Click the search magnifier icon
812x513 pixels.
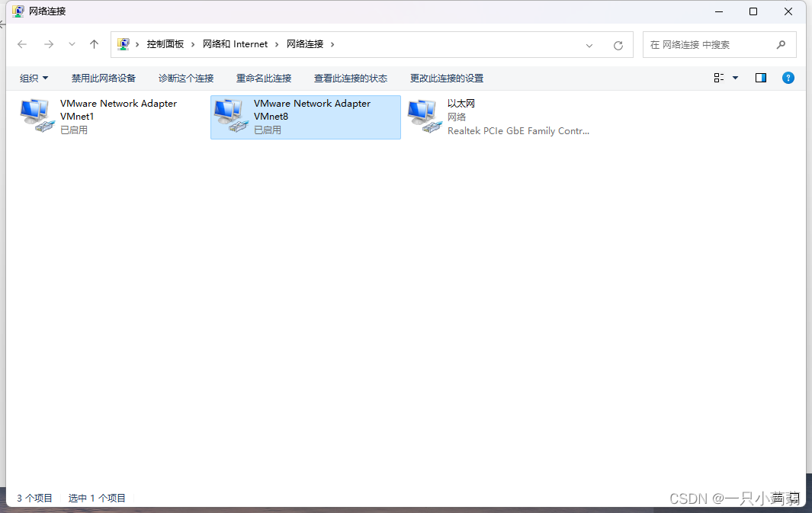pos(781,44)
